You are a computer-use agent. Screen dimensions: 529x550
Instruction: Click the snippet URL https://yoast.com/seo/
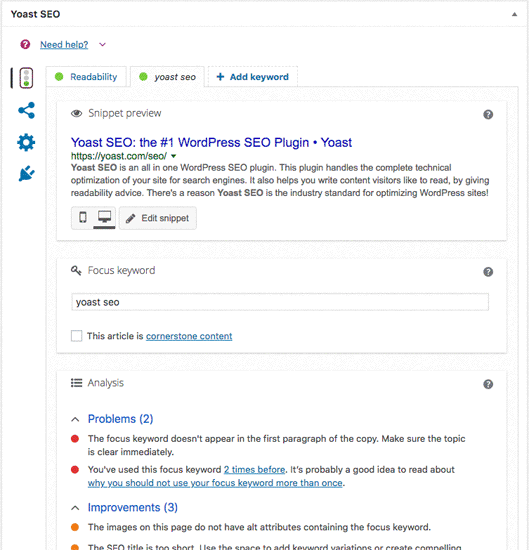pyautogui.click(x=119, y=156)
